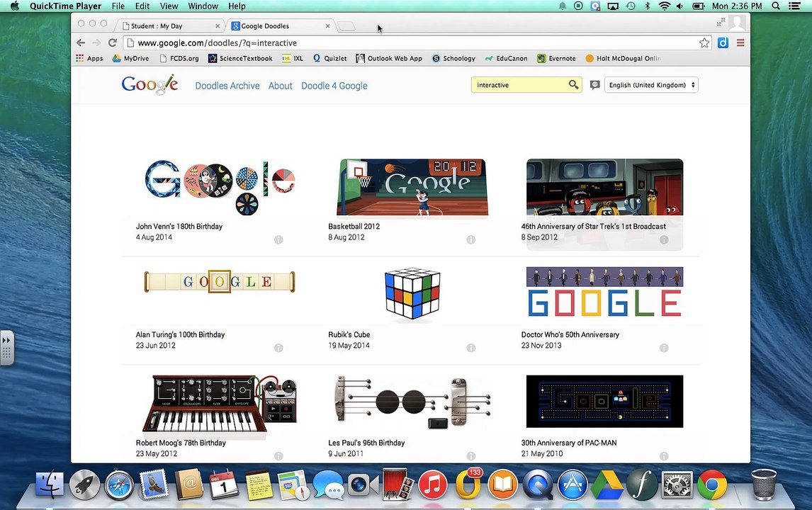Open the Doodle 4 Google link
812x510 pixels.
pyautogui.click(x=334, y=86)
